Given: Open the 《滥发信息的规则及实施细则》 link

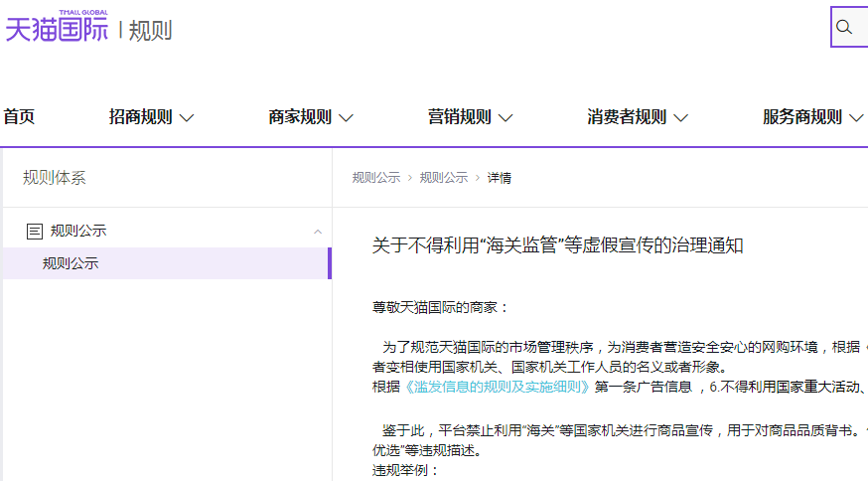Looking at the screenshot, I should 498,387.
